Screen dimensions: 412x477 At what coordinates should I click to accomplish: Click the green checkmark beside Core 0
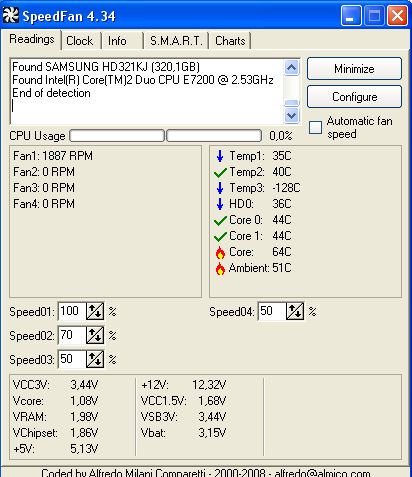click(220, 220)
